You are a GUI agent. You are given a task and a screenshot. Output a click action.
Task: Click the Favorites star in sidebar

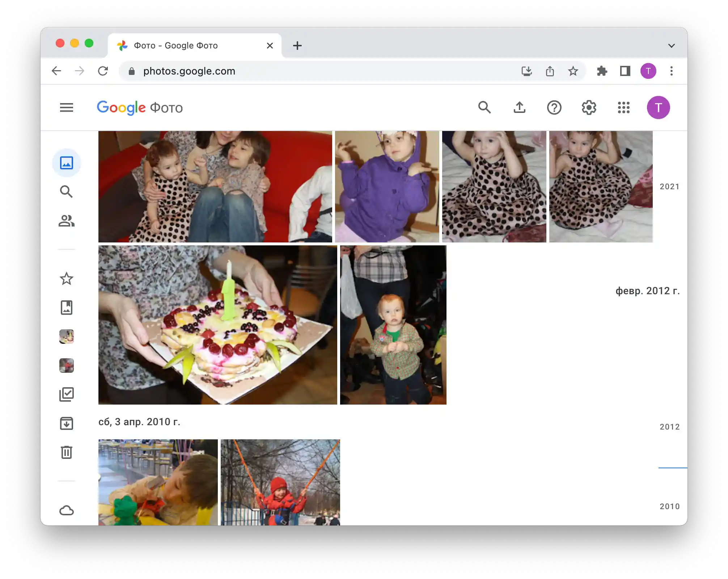click(x=67, y=279)
